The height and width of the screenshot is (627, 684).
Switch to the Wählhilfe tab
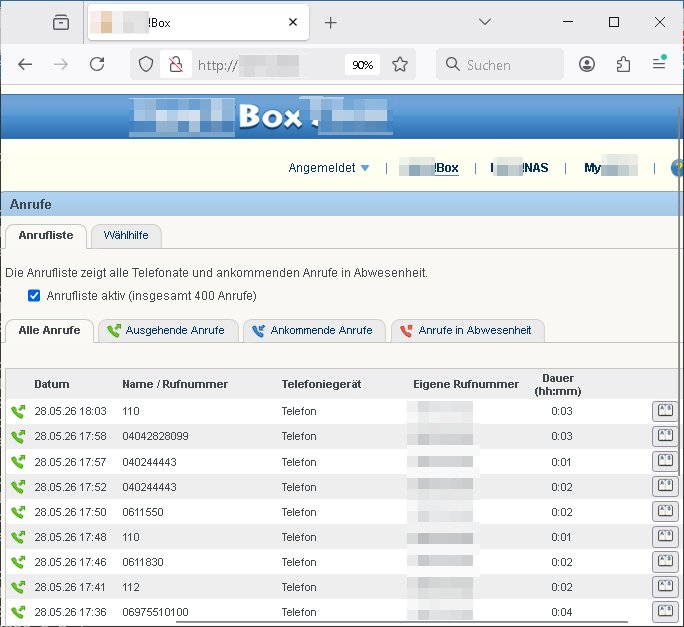click(126, 236)
